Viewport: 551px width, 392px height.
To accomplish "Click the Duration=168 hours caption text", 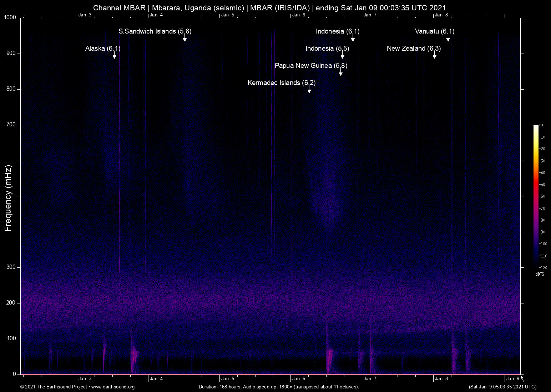I will (x=279, y=387).
